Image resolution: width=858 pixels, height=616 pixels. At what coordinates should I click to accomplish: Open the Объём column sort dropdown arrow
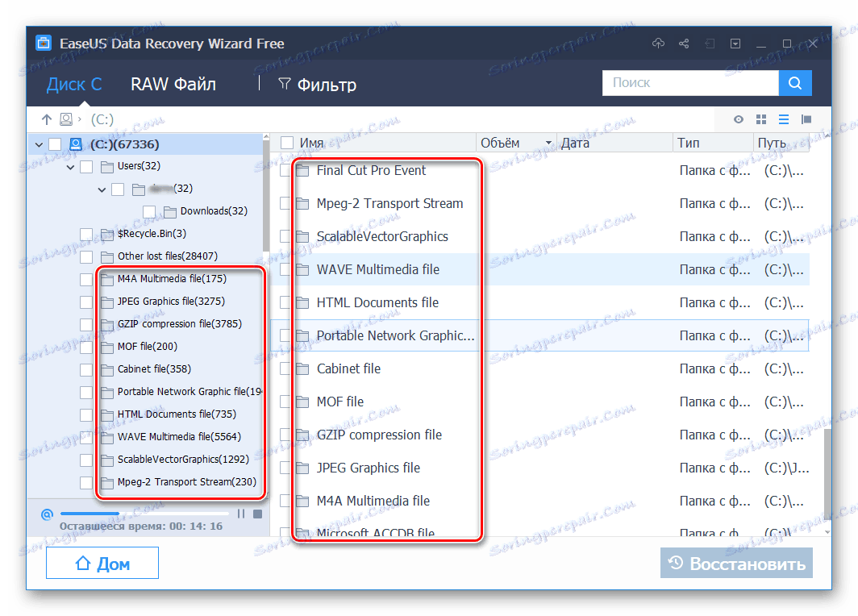[x=548, y=143]
